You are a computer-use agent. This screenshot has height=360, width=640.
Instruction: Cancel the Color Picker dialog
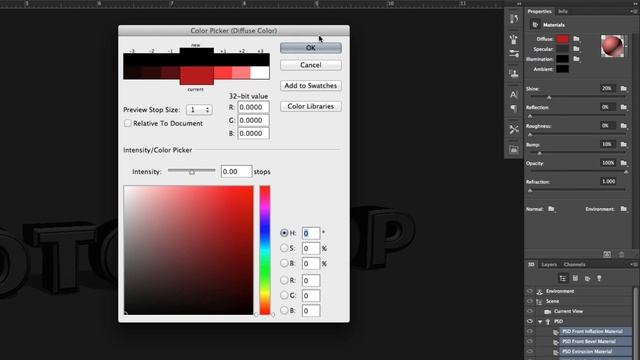point(311,65)
